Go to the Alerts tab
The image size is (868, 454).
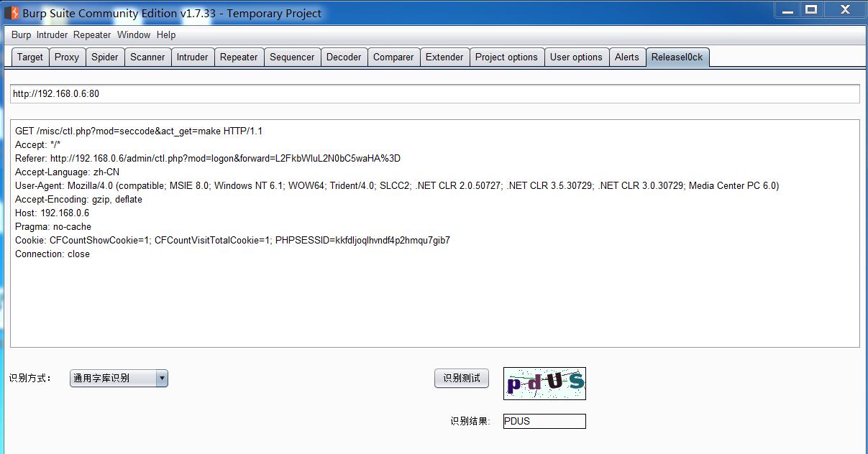pos(626,57)
